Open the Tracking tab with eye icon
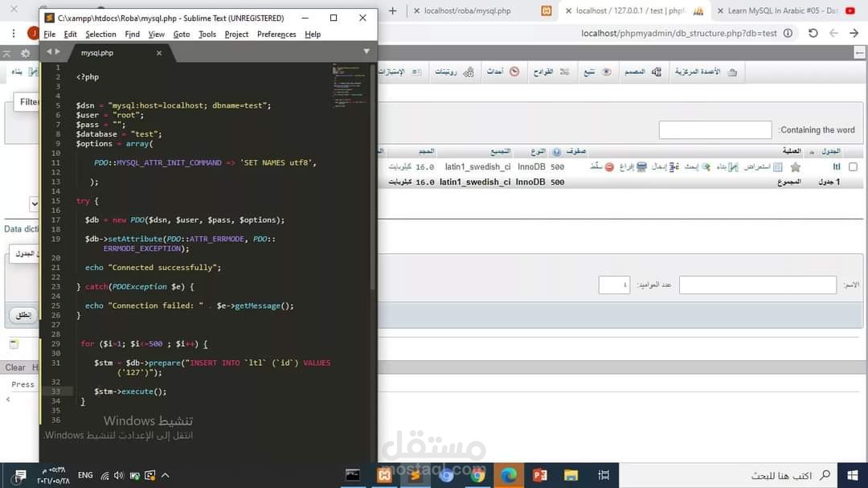This screenshot has width=868, height=488. pos(597,72)
